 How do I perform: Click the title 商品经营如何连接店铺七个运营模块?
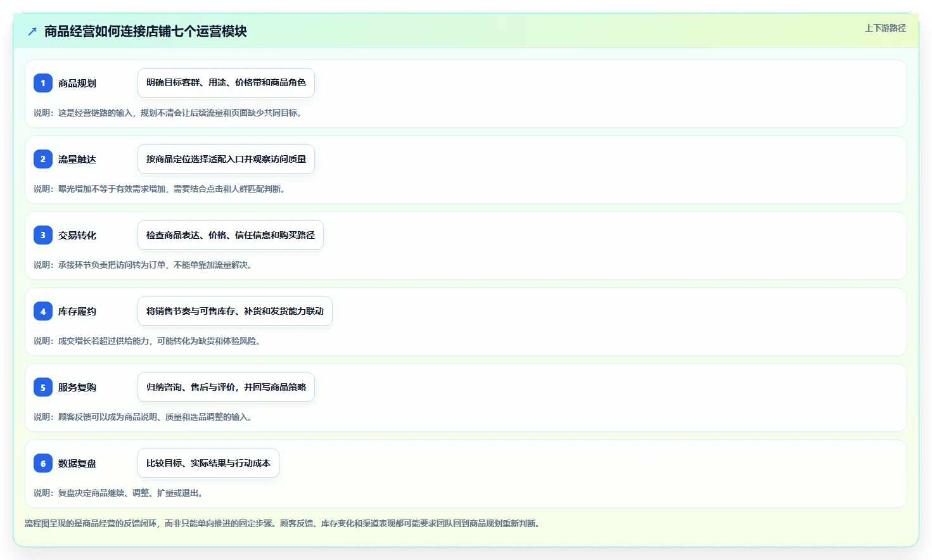coord(146,31)
